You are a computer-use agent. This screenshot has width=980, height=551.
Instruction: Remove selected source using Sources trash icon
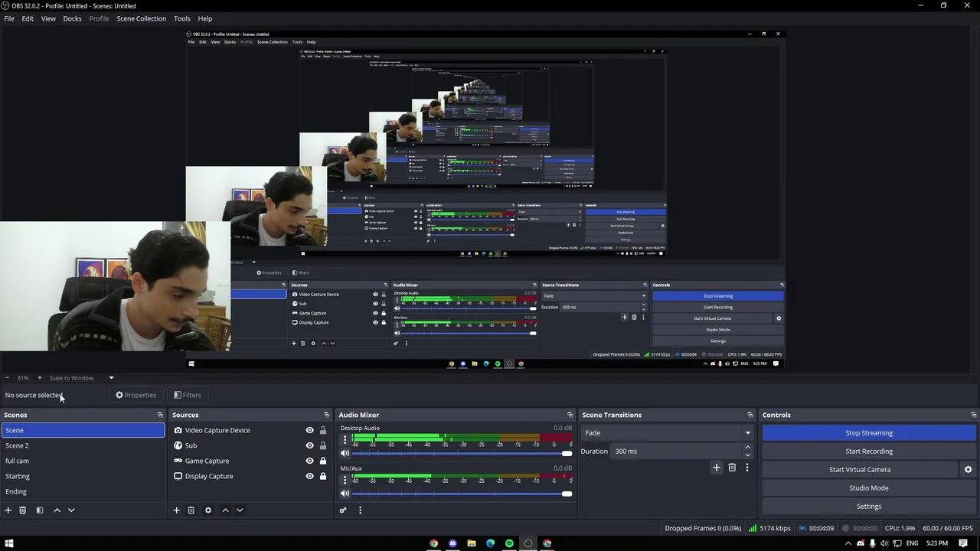(191, 510)
